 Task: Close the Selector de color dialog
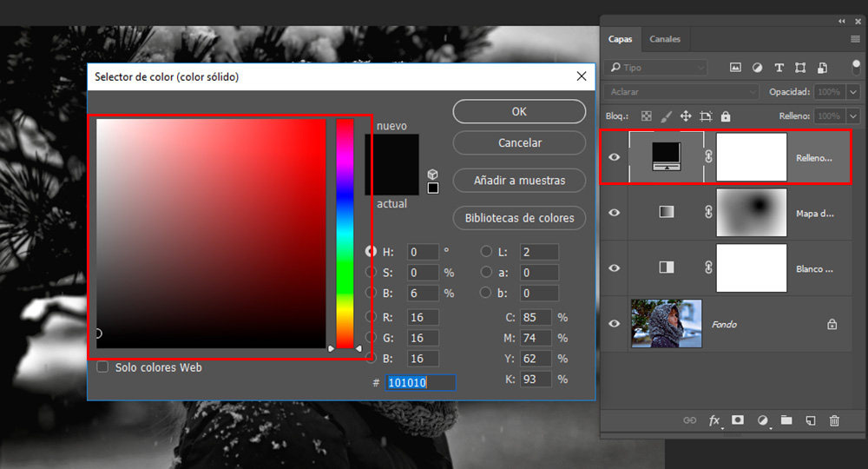point(582,76)
